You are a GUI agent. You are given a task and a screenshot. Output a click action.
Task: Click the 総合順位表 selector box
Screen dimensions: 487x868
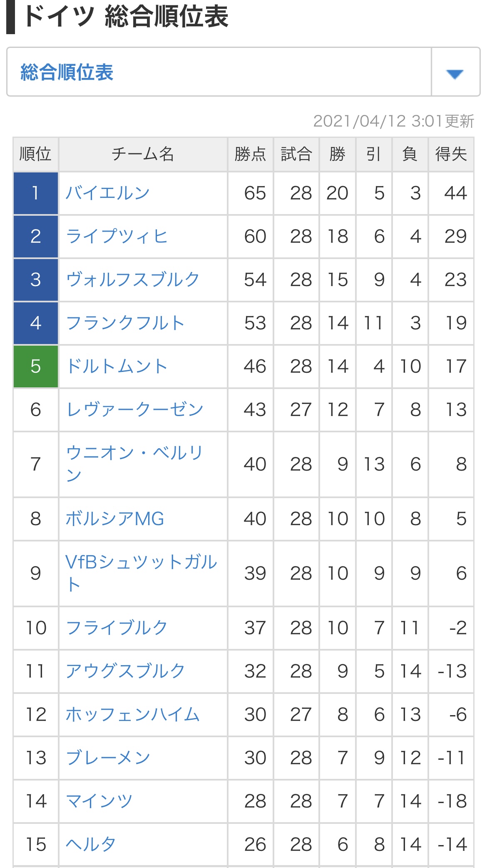pyautogui.click(x=243, y=72)
